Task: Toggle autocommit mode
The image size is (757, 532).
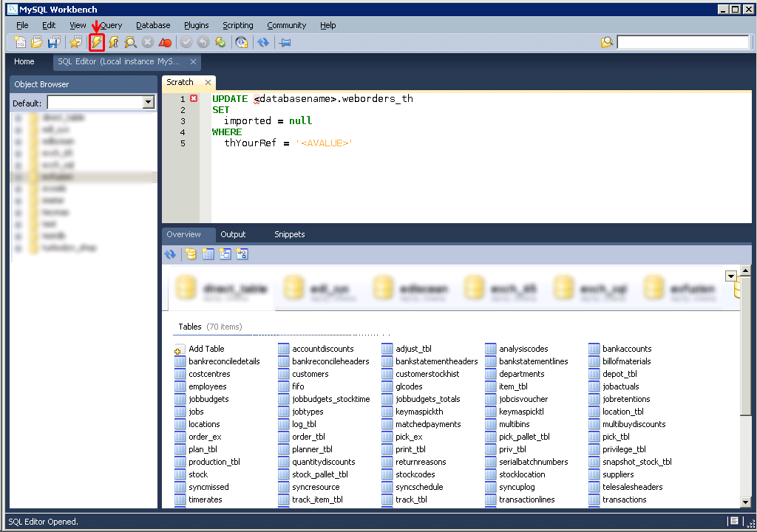Action: tap(220, 42)
